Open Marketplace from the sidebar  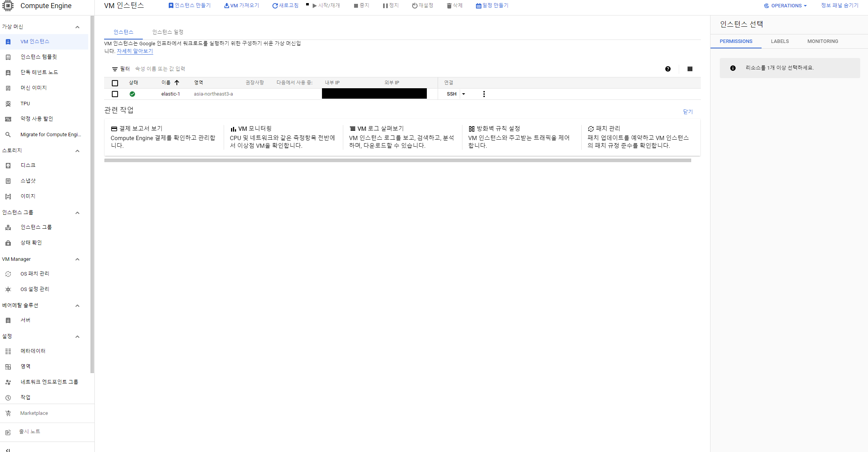click(x=34, y=413)
